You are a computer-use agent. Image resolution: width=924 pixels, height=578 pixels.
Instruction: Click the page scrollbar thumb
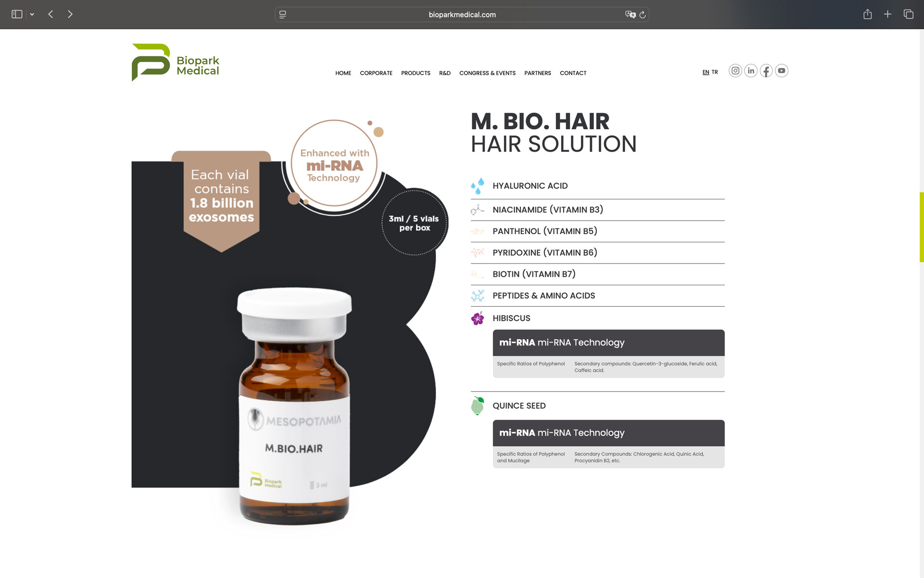[x=921, y=227]
